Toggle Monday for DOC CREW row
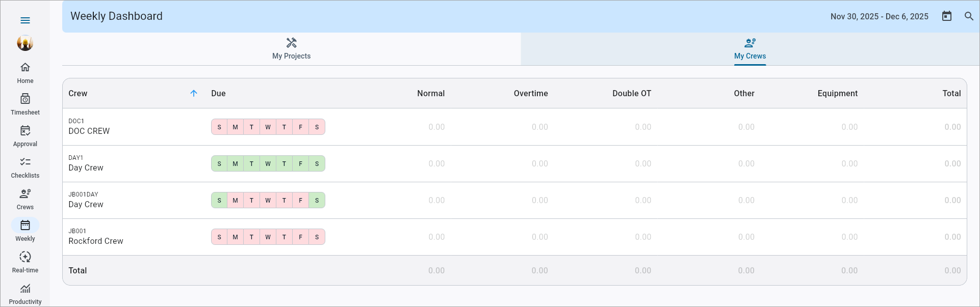This screenshot has height=307, width=980. tap(235, 127)
